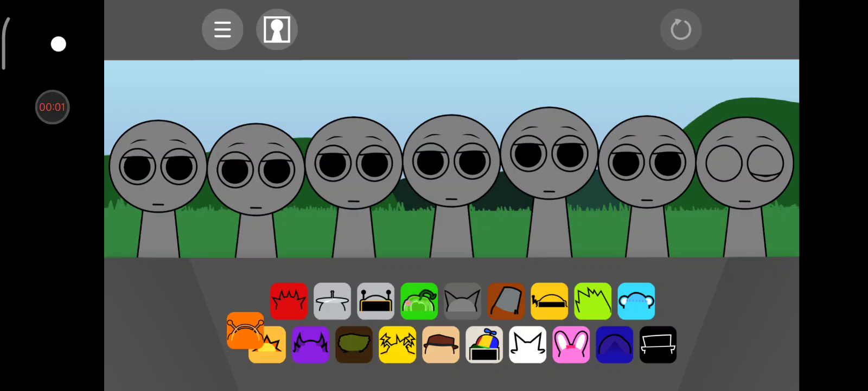Pick the green melon hat icon

click(x=419, y=301)
